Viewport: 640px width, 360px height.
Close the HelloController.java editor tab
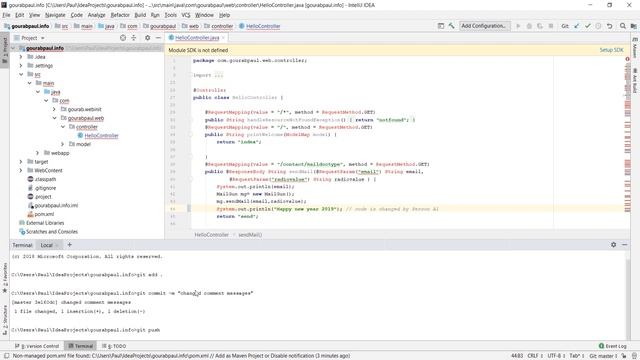223,38
